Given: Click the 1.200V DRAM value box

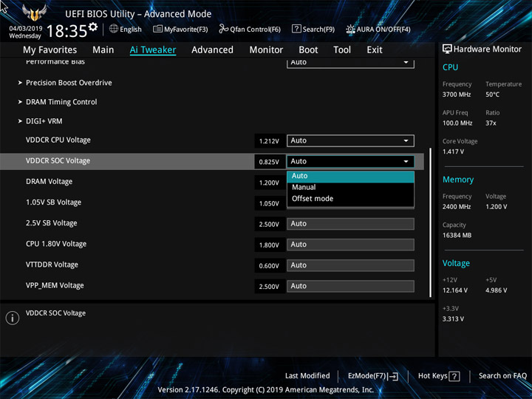Looking at the screenshot, I should click(270, 183).
